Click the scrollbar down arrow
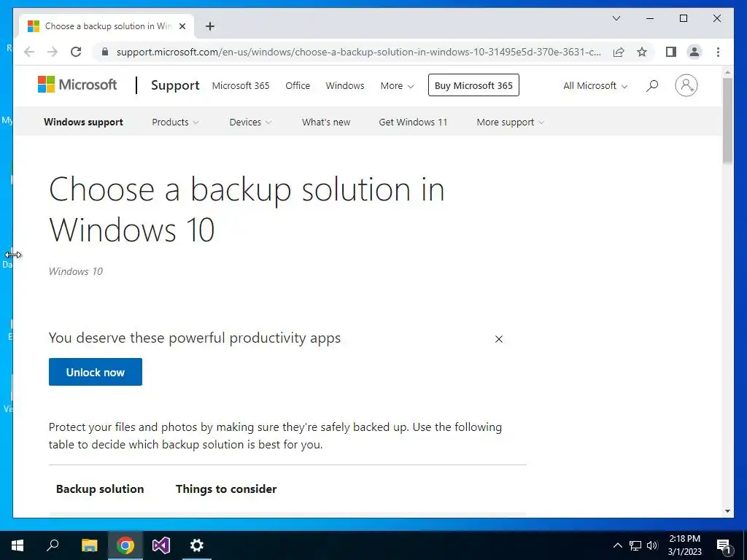Image resolution: width=747 pixels, height=560 pixels. [x=727, y=511]
